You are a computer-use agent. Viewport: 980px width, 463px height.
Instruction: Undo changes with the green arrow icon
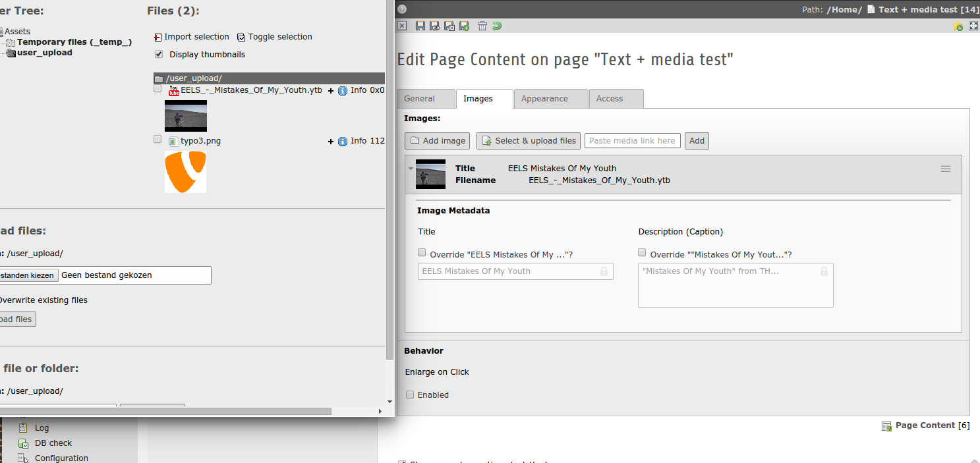pos(497,26)
